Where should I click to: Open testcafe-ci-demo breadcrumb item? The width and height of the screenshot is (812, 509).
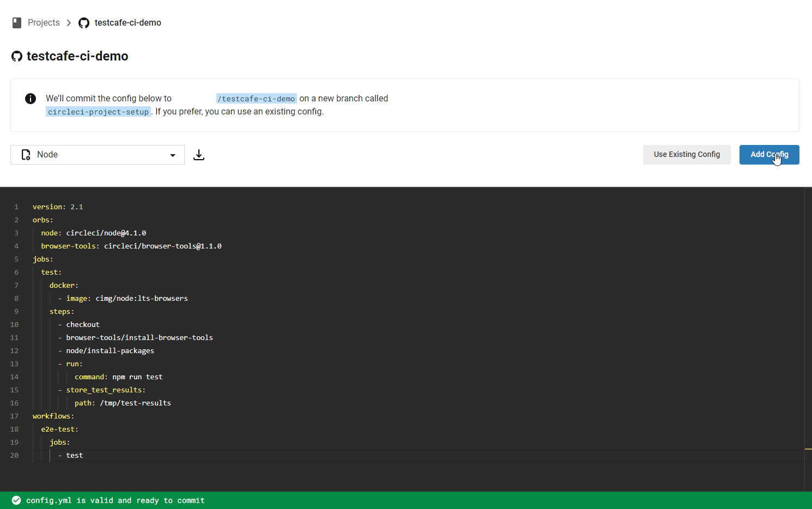(x=128, y=23)
